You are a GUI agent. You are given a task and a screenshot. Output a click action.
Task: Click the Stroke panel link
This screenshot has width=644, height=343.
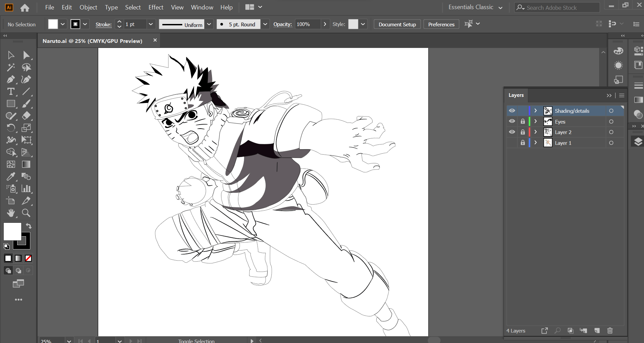point(104,24)
